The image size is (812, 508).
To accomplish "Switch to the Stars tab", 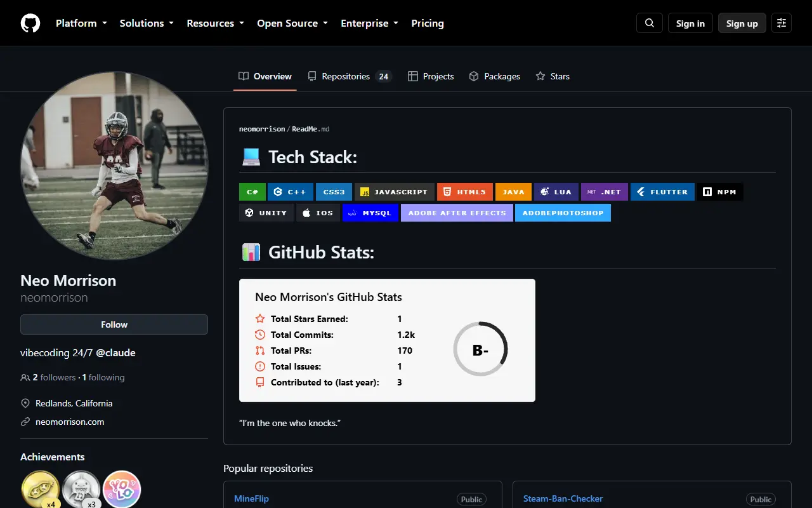I will tap(553, 76).
